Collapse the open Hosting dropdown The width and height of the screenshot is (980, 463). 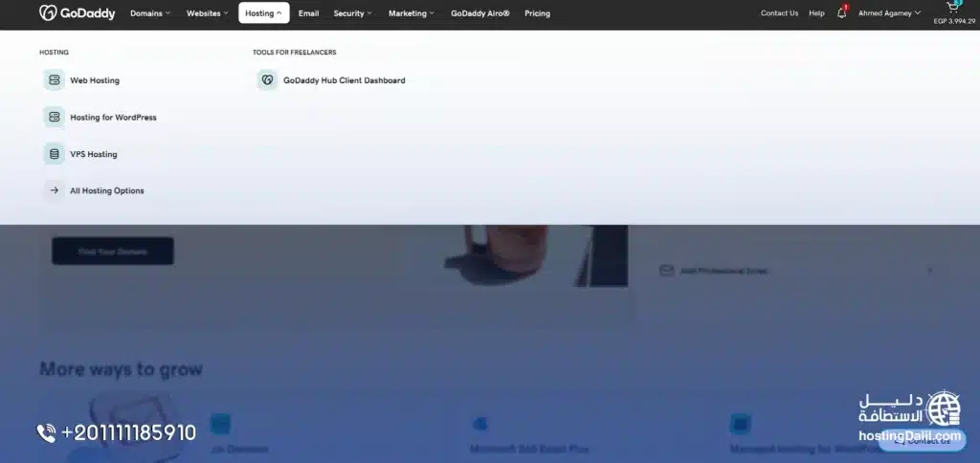coord(263,13)
